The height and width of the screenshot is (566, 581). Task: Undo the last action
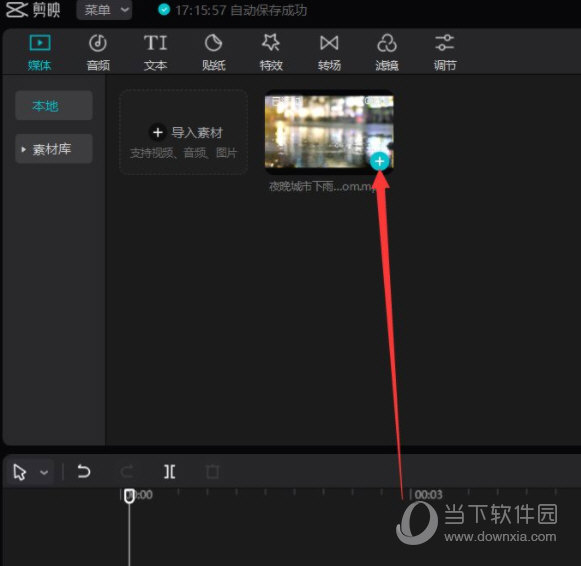(84, 472)
